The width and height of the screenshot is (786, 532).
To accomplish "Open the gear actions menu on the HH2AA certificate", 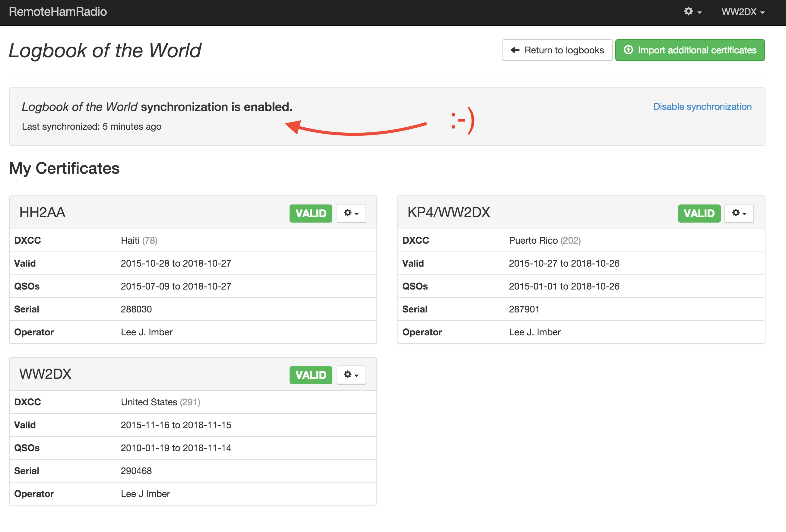I will point(351,213).
